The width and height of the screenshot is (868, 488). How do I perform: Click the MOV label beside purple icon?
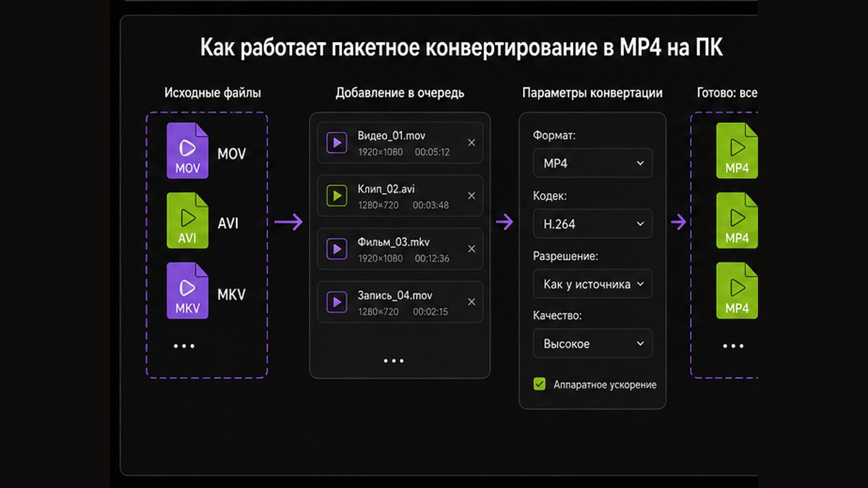pyautogui.click(x=231, y=154)
